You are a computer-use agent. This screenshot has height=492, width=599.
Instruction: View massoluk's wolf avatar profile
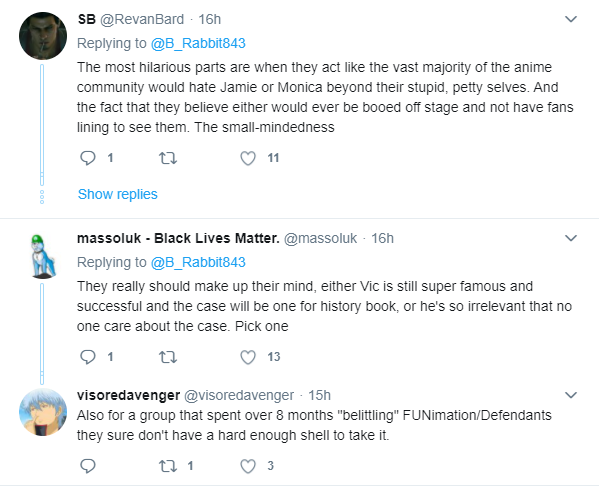[43, 256]
